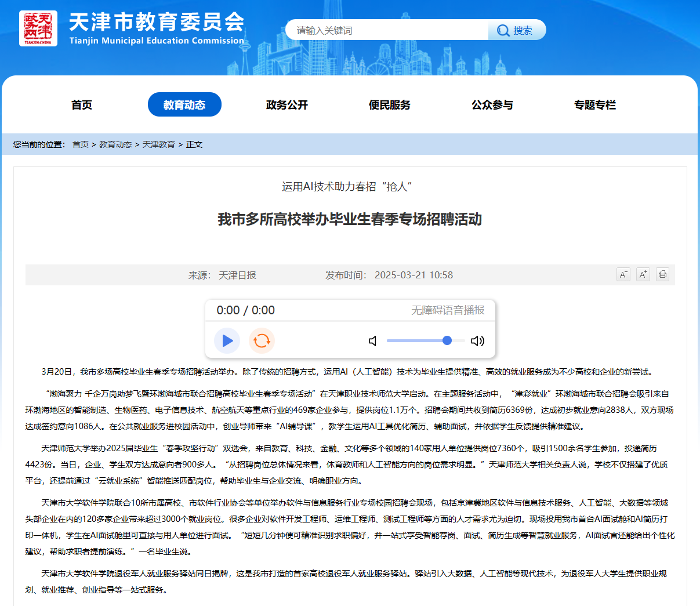Open the 专题专栏 navigation item
Viewport: 700px width, 606px height.
point(595,105)
